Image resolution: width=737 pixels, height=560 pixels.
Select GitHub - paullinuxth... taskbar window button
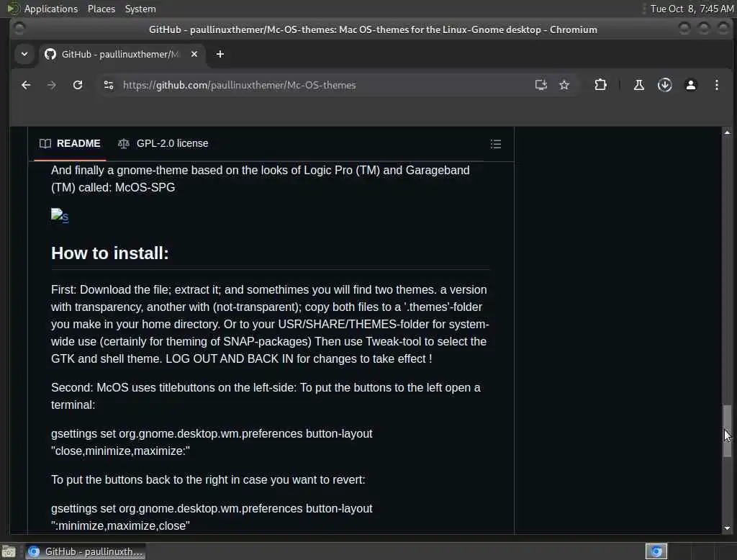86,551
